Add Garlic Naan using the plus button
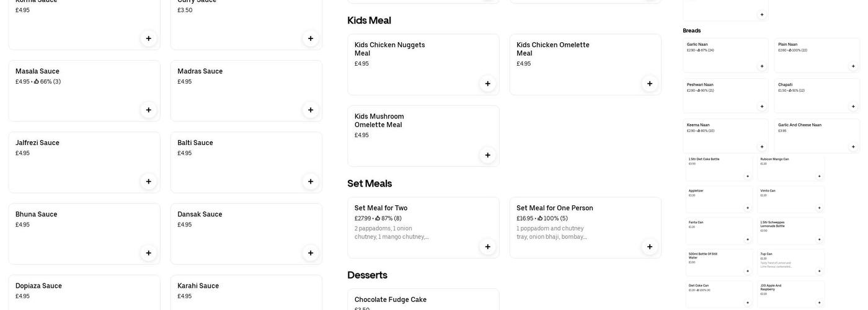 (x=762, y=66)
